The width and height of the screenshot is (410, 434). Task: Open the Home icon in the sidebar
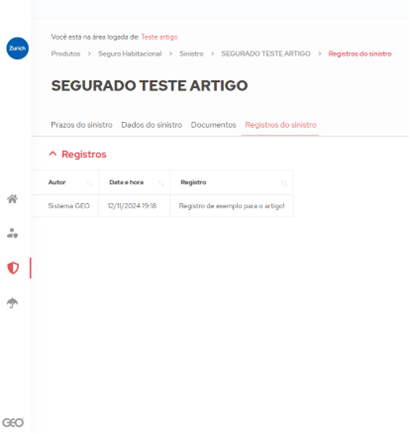point(13,199)
